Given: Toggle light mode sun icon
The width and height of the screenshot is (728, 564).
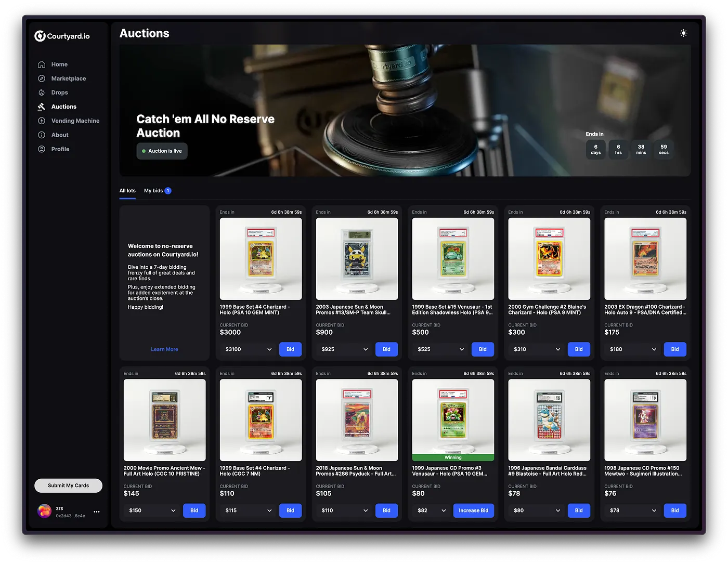Looking at the screenshot, I should (683, 33).
